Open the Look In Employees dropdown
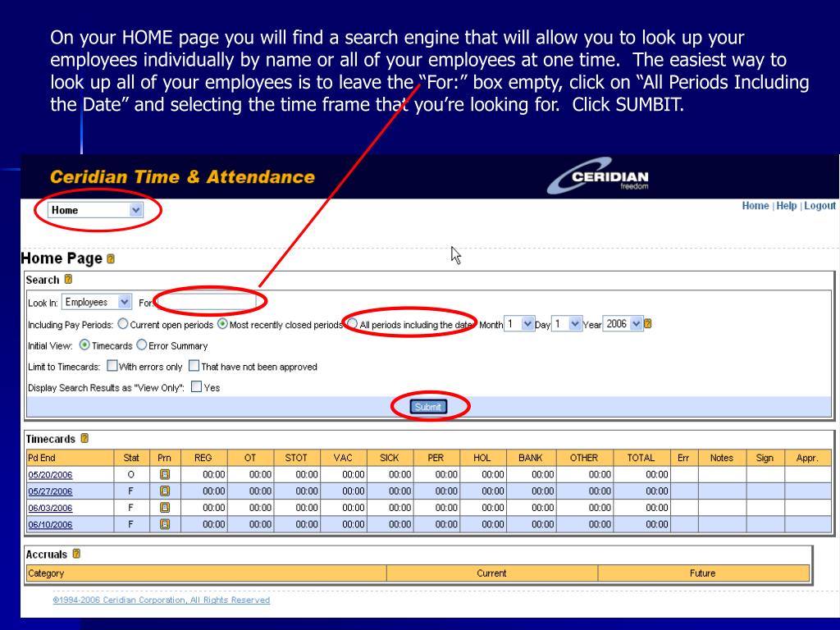Viewport: 840px width, 630px height. [97, 302]
